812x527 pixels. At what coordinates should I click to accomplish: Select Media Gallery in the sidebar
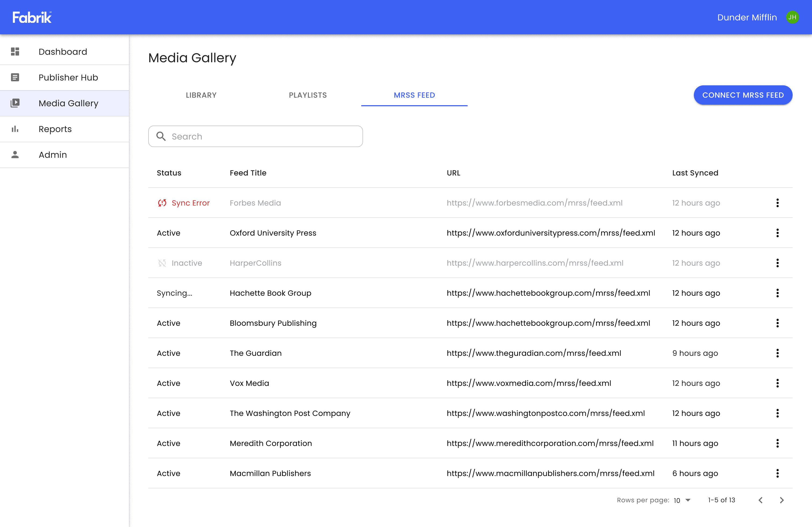pos(64,103)
